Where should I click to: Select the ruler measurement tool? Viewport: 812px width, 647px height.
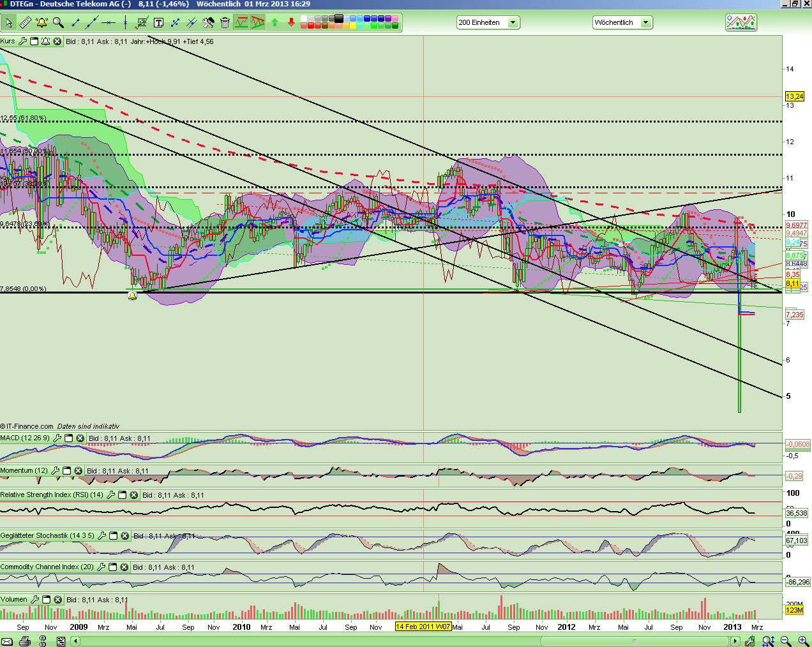click(25, 23)
